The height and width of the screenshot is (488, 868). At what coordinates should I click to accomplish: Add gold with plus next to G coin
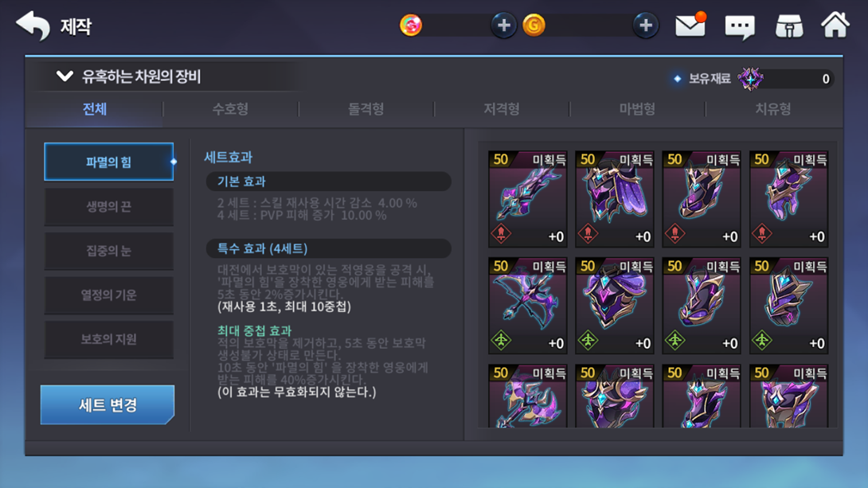[x=646, y=25]
